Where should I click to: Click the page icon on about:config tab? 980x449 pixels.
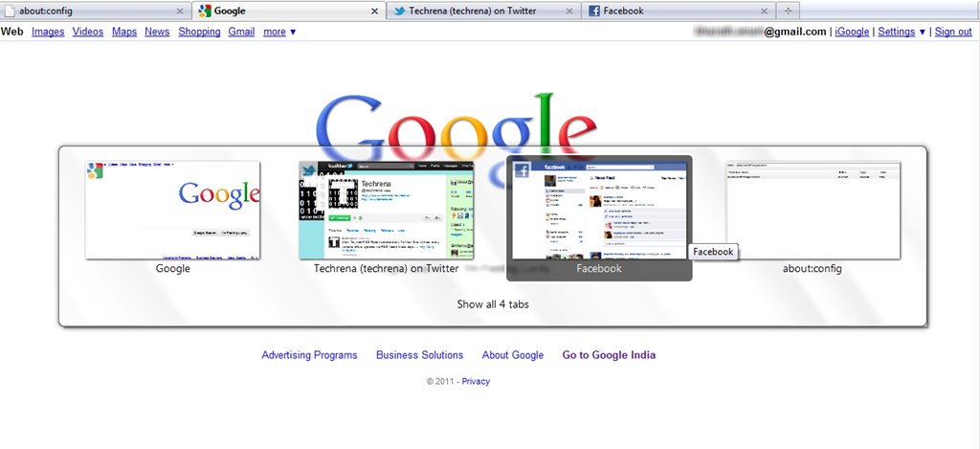tap(10, 11)
